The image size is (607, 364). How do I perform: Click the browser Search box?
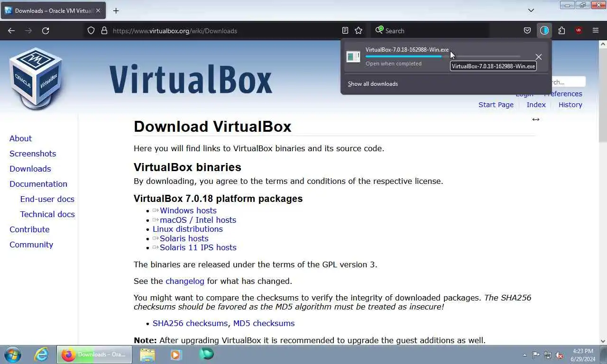(x=431, y=30)
